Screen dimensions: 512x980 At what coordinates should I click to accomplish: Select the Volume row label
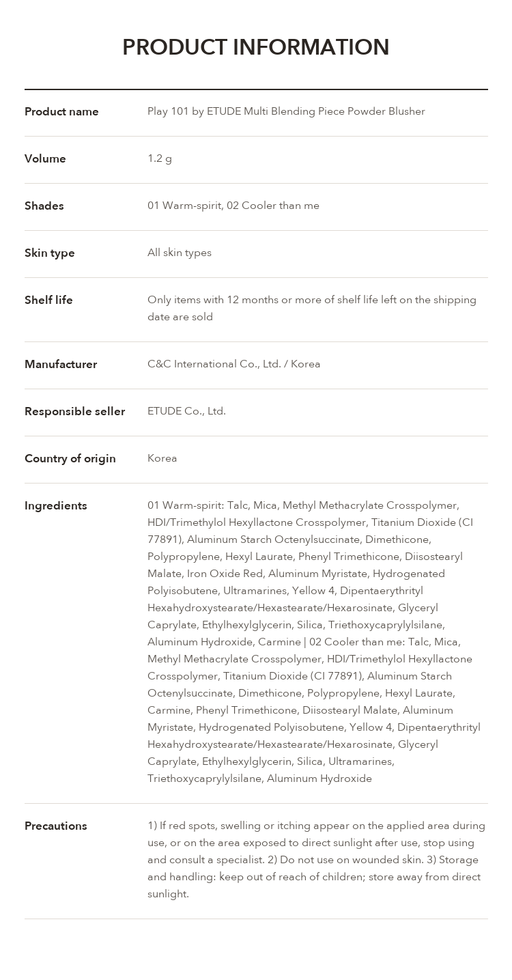(x=45, y=158)
